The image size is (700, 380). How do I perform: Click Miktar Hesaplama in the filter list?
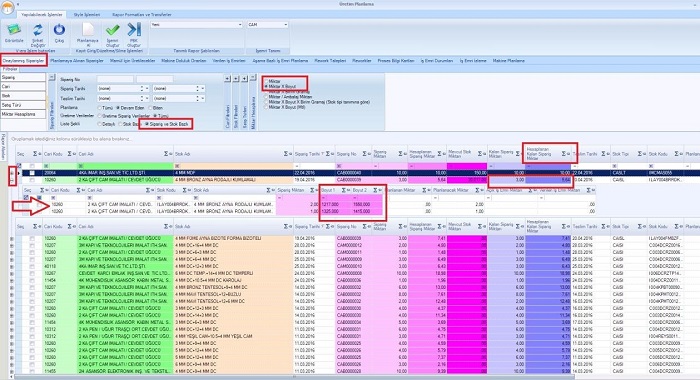pyautogui.click(x=23, y=114)
